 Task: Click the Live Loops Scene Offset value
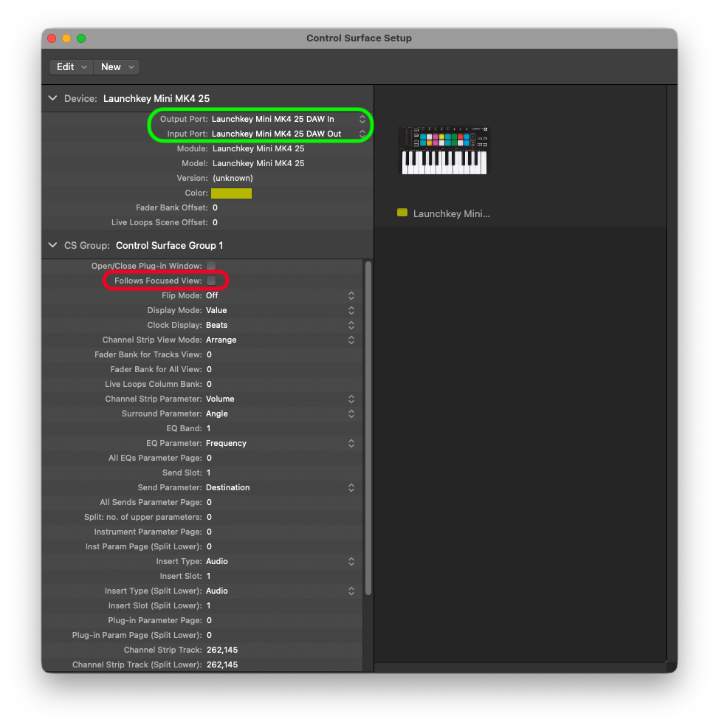(215, 222)
